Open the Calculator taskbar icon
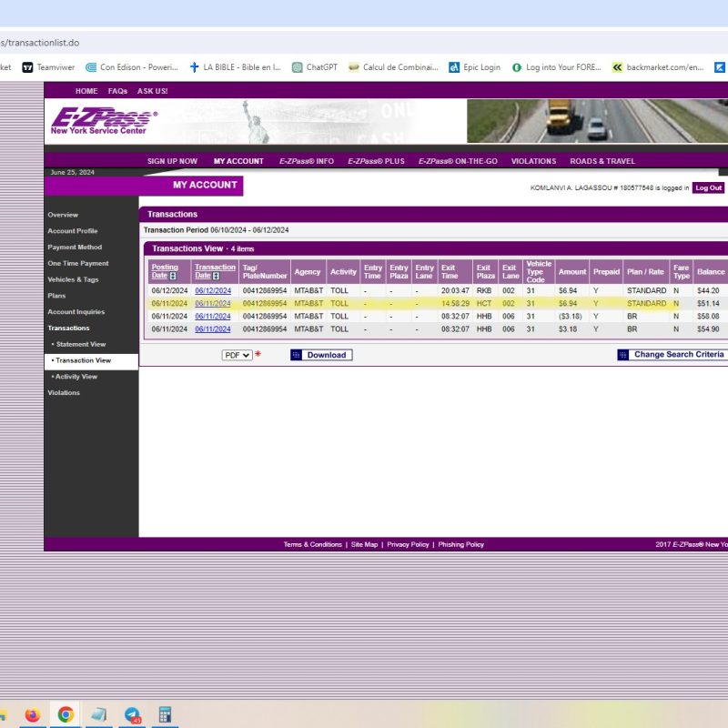This screenshot has width=728, height=728. (x=165, y=714)
